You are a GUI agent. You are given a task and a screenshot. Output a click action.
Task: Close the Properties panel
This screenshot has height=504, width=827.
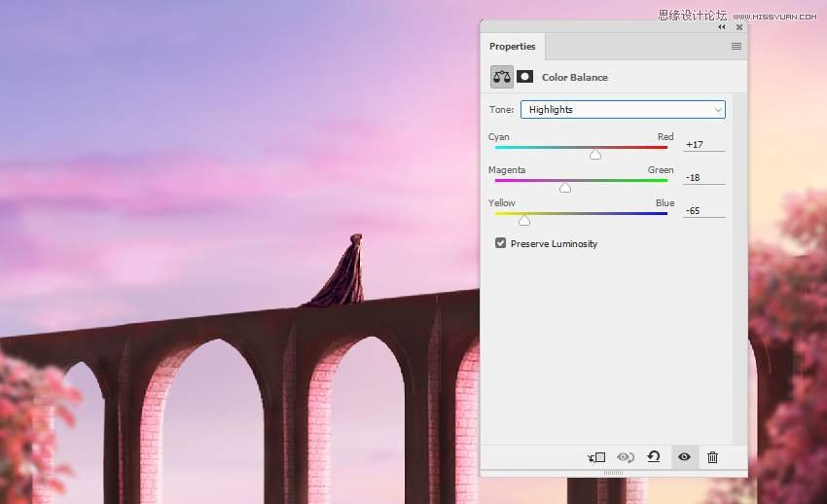[739, 27]
